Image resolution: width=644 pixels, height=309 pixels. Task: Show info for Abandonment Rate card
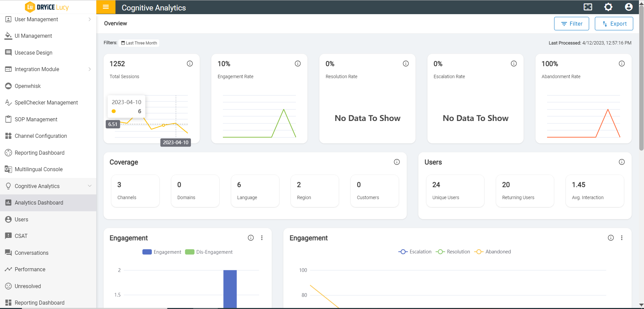point(622,64)
